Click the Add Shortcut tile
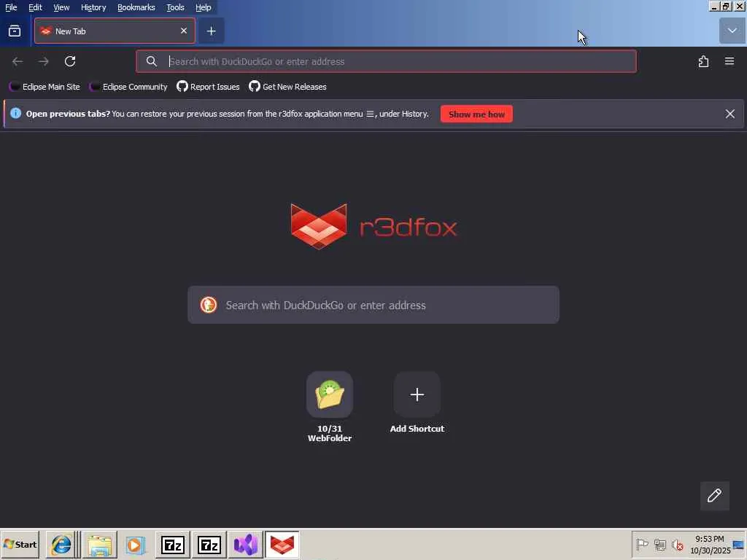The width and height of the screenshot is (747, 560). (417, 402)
